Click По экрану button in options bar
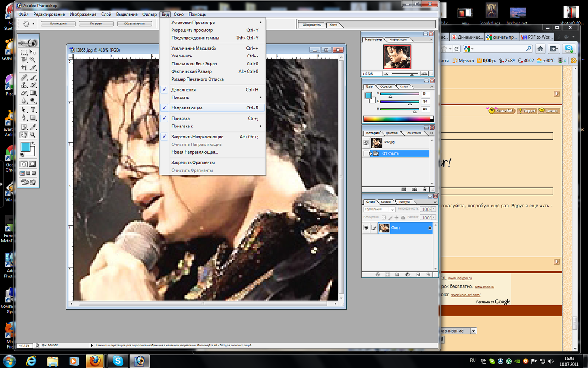 coord(96,23)
